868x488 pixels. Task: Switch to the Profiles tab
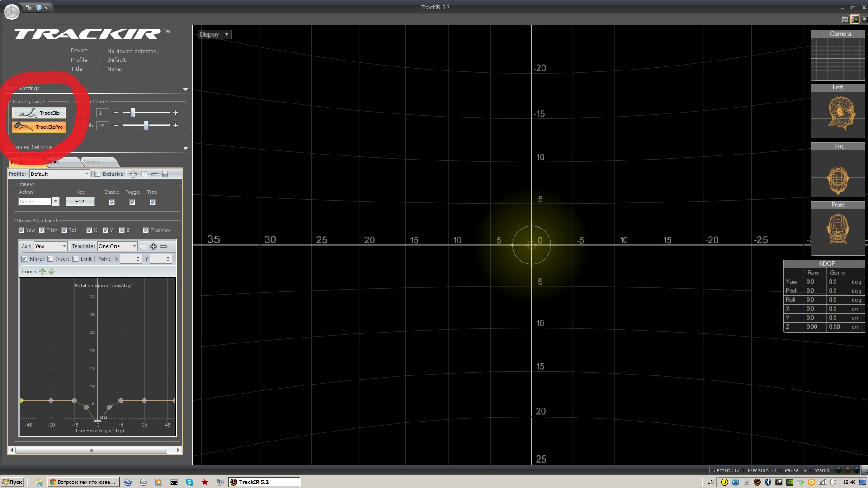tap(25, 162)
